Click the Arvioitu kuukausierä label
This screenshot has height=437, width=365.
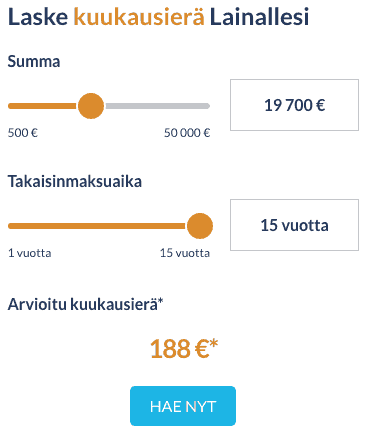tap(86, 304)
